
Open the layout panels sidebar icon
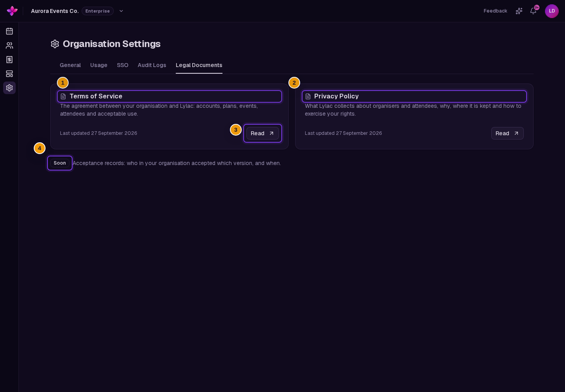(x=9, y=74)
